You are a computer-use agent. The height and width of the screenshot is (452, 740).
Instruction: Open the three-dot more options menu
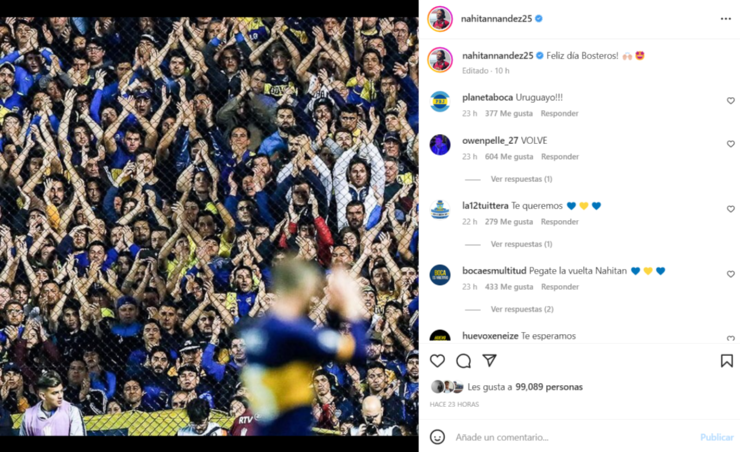(725, 19)
